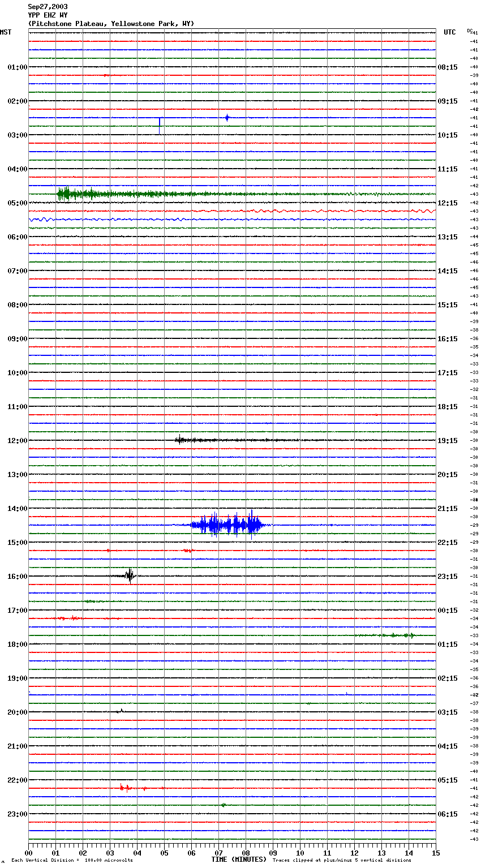Select the 23:00 MST time label

pyautogui.click(x=18, y=814)
